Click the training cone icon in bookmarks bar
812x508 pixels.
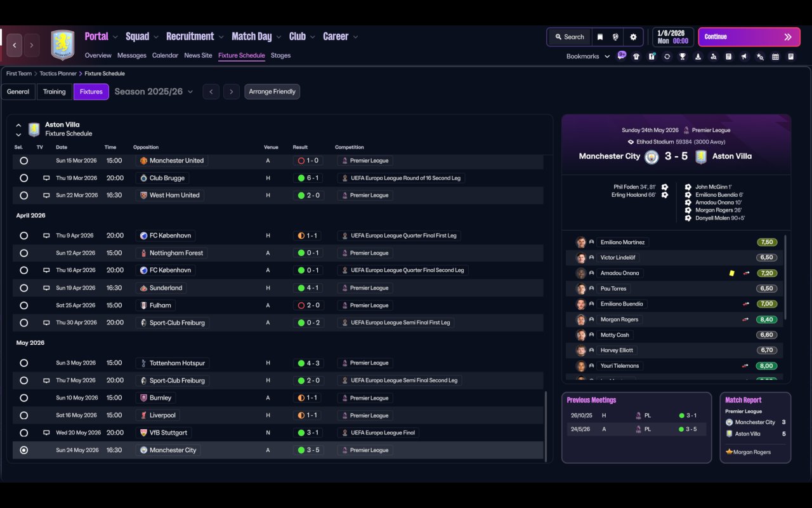tap(698, 57)
